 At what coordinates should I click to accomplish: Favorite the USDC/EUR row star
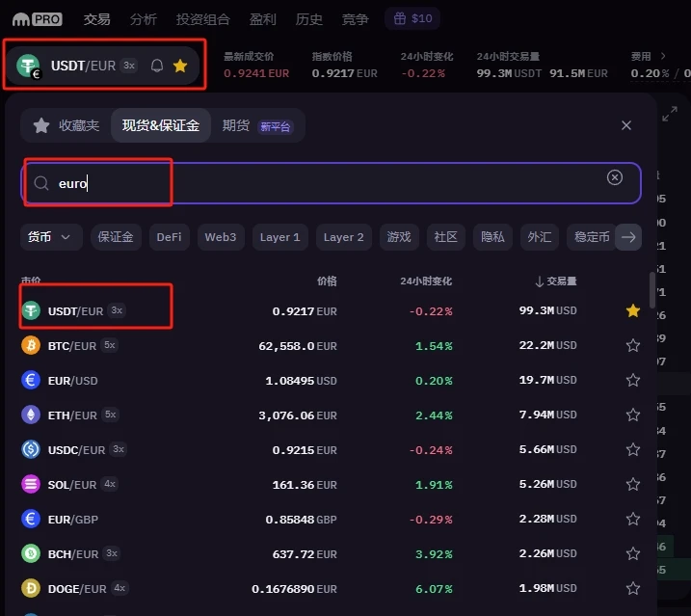click(x=633, y=450)
